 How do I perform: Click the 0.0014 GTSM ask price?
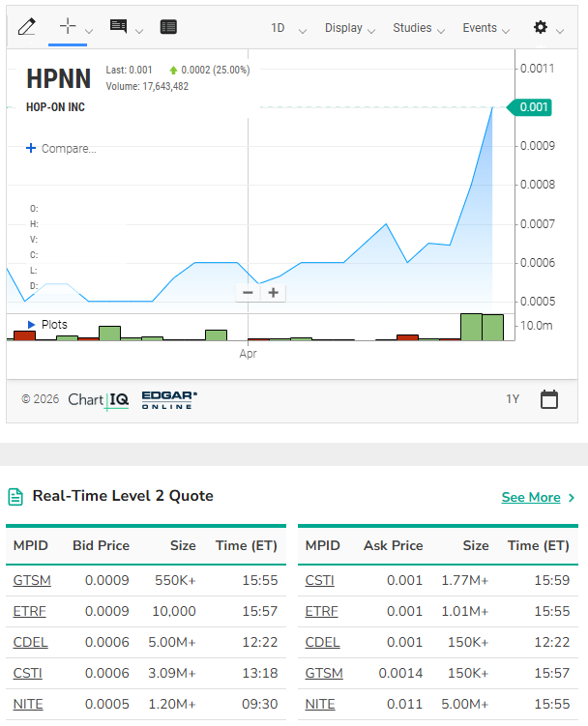[x=400, y=673]
